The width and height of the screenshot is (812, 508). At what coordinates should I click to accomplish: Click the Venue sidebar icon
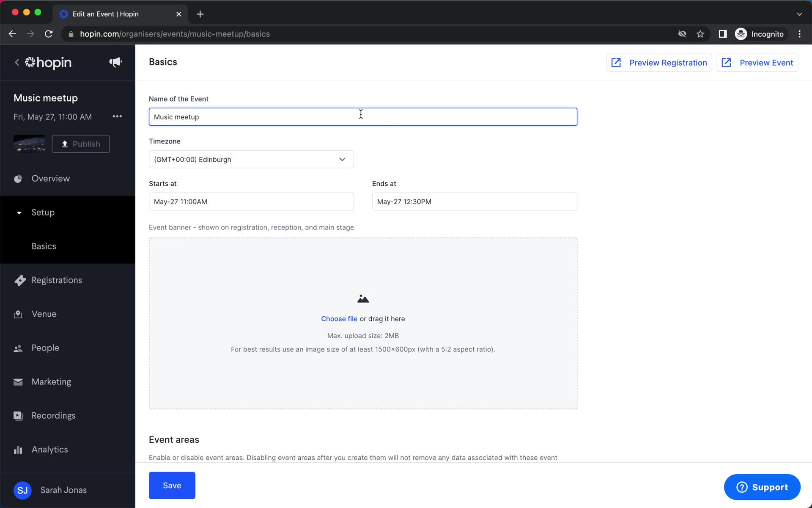17,314
